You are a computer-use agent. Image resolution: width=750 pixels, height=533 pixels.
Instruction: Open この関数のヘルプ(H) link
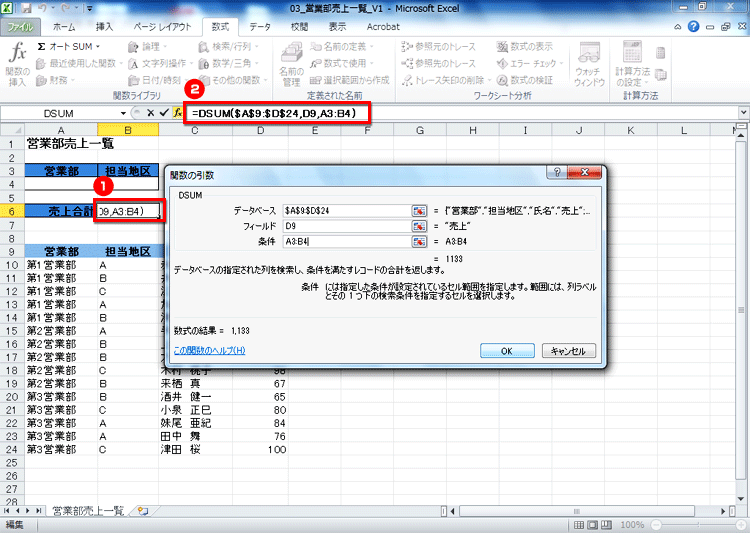pos(210,350)
